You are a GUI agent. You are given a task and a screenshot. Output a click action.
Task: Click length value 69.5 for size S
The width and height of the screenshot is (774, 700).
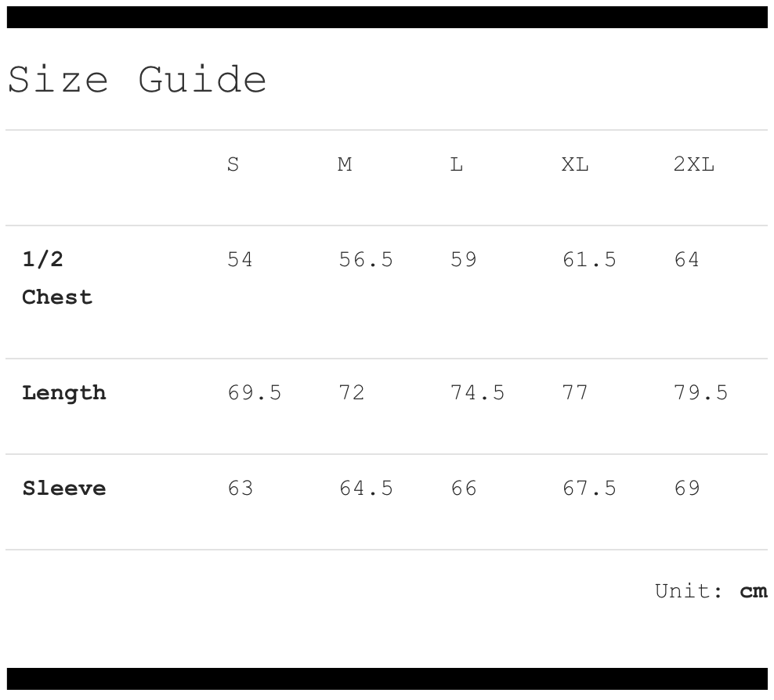click(255, 392)
